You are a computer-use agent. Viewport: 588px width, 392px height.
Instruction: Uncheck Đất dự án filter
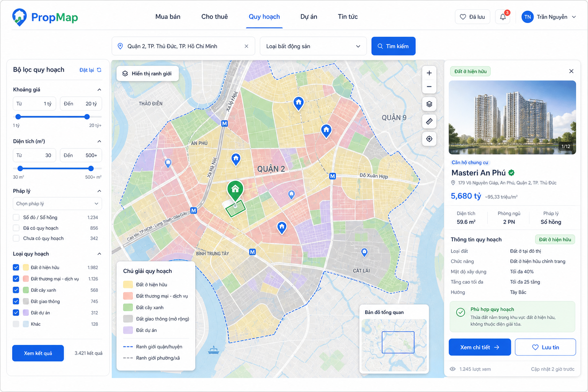click(16, 312)
